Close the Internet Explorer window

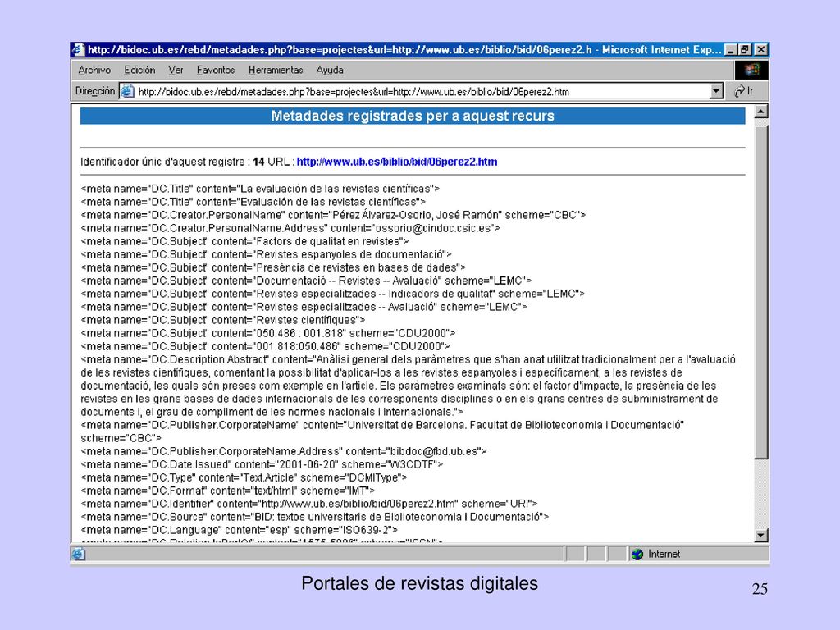[761, 50]
